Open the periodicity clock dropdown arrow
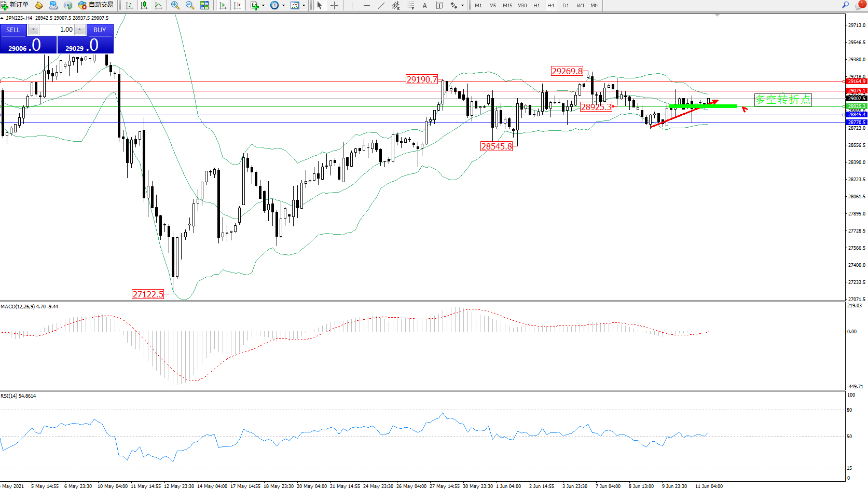Screen dimensions: 868x489 coord(283,5)
